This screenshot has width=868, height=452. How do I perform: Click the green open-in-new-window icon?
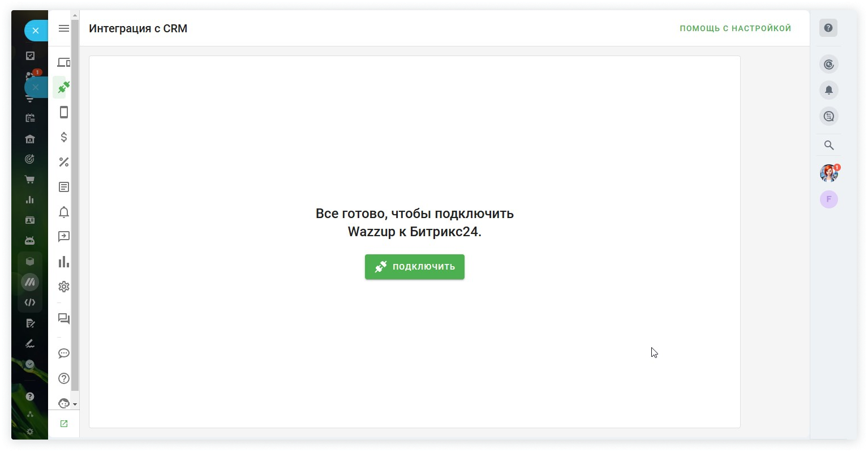point(64,424)
